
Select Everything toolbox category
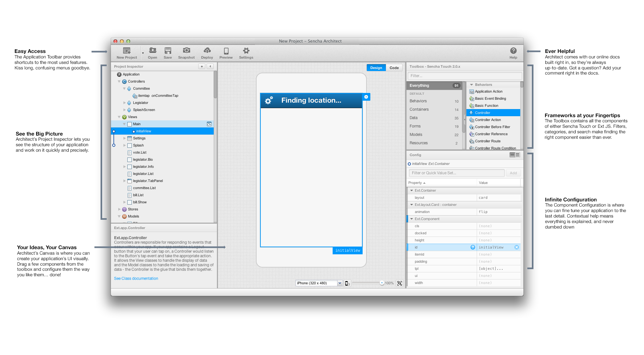point(434,86)
